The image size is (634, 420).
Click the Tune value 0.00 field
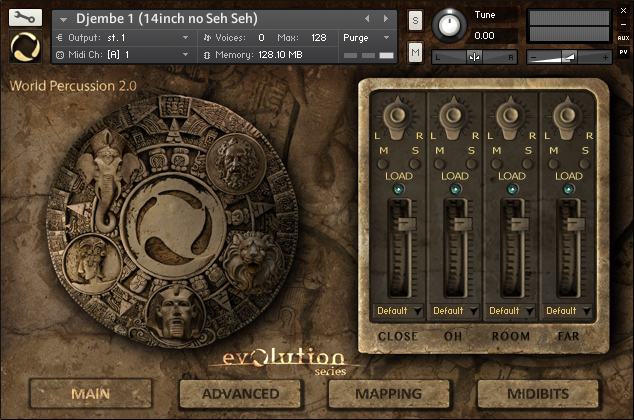[484, 36]
